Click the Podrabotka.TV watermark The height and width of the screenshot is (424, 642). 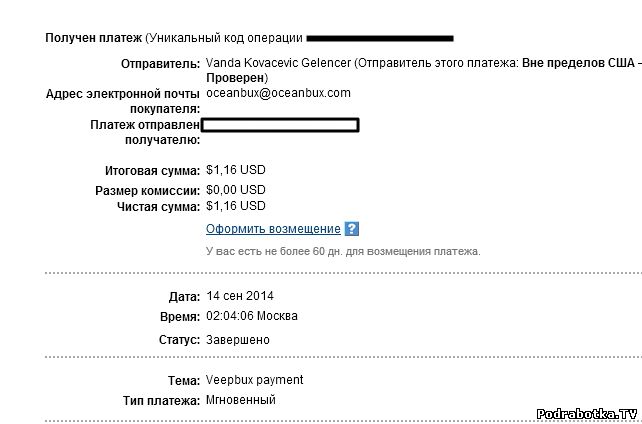(x=586, y=412)
